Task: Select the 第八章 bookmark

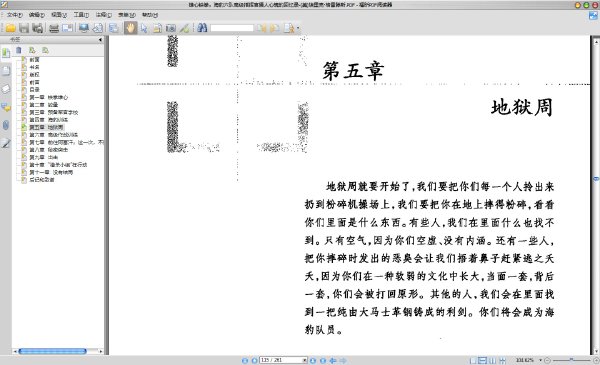Action: 49,150
